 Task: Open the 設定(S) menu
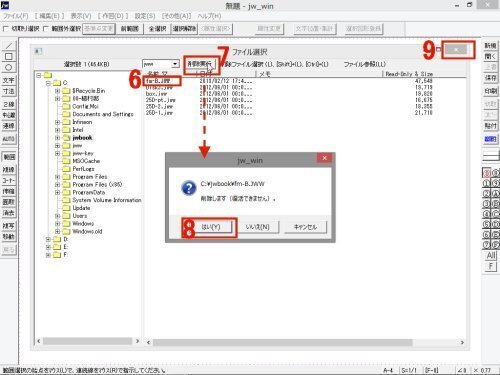point(145,16)
